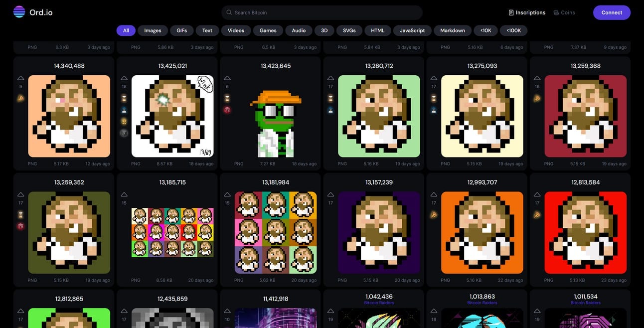Filter by 3D inscriptions
Screen dimensions: 644x328
(324, 30)
